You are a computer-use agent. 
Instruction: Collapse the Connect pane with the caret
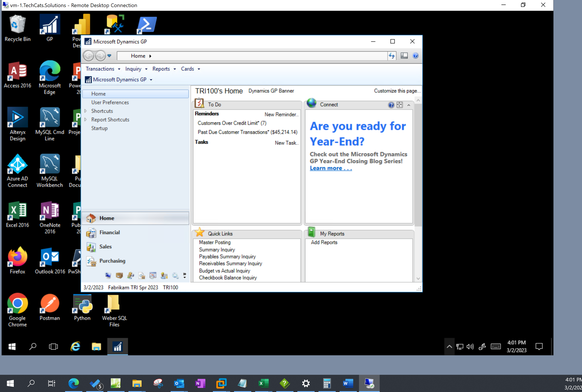coord(409,105)
